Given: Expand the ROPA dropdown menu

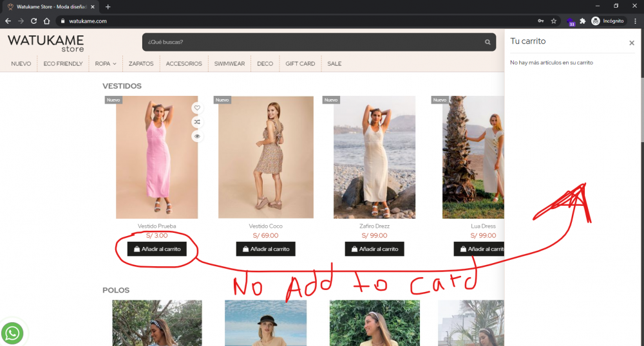Looking at the screenshot, I should point(106,64).
